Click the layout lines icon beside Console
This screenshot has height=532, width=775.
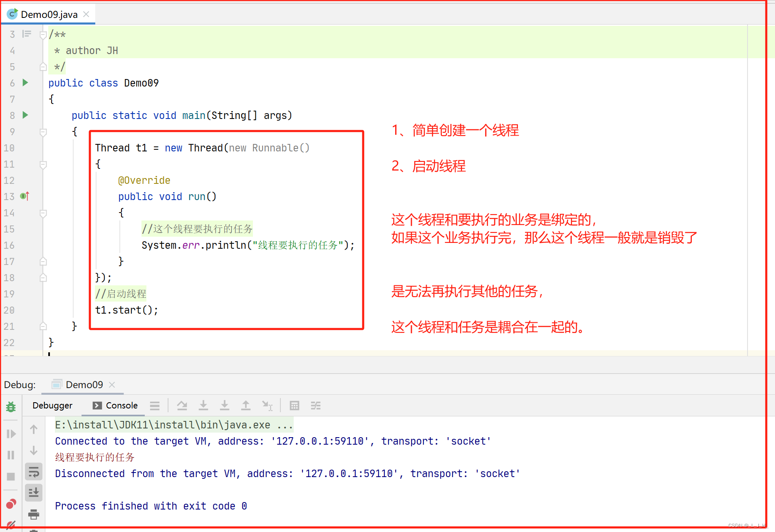point(155,406)
